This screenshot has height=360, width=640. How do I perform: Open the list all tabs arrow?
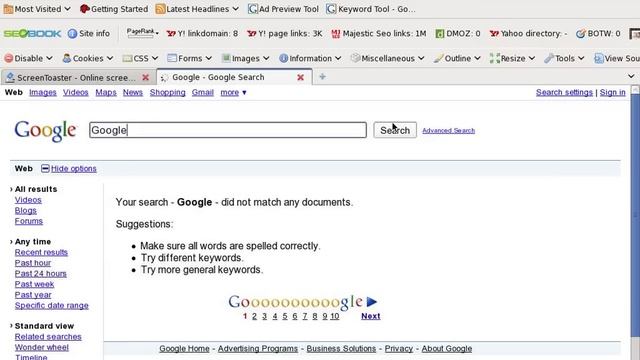click(631, 76)
